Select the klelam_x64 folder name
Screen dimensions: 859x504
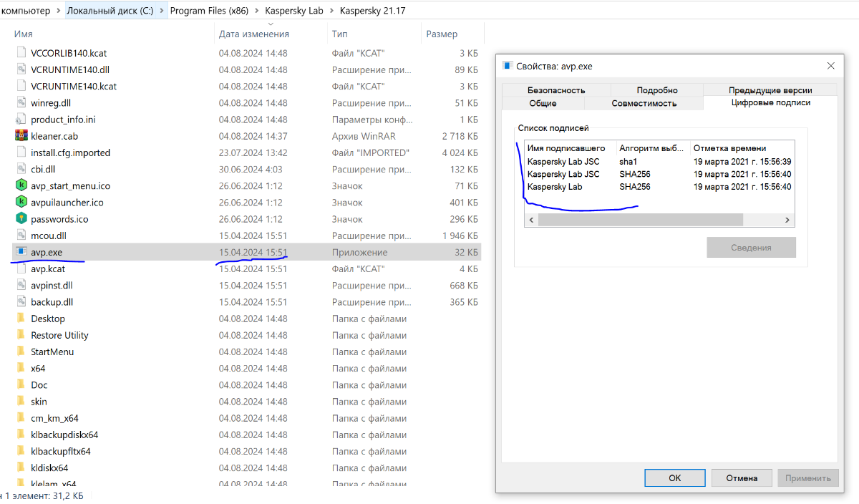tap(54, 484)
